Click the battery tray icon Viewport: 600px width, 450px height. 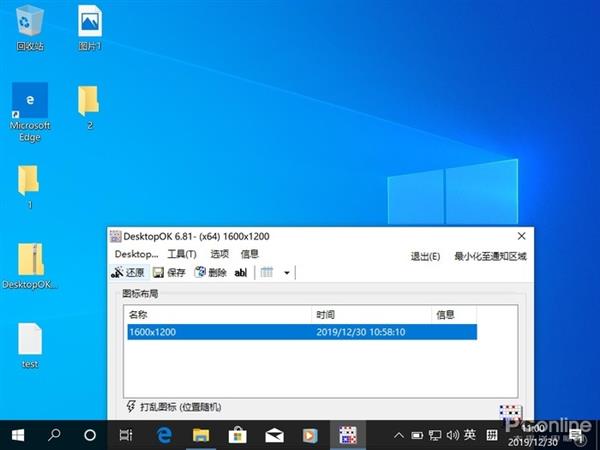coord(417,435)
